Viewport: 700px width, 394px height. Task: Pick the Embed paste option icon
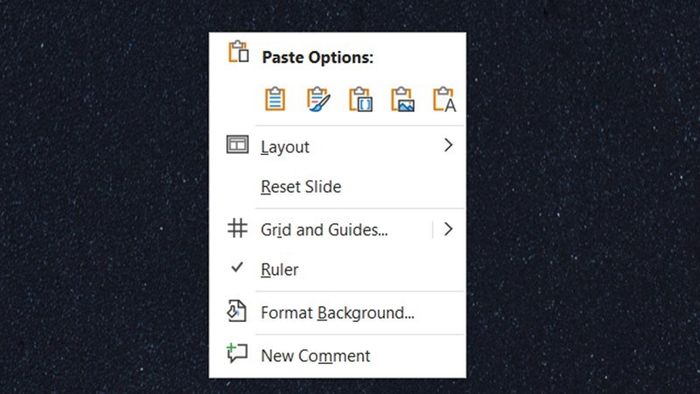tap(360, 99)
